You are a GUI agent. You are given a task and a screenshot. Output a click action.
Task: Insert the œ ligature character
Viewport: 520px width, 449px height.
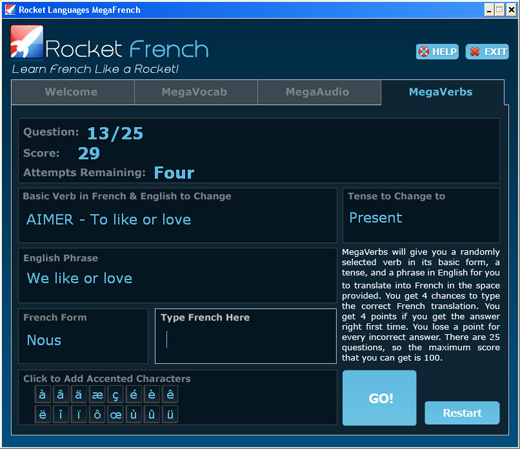point(115,414)
